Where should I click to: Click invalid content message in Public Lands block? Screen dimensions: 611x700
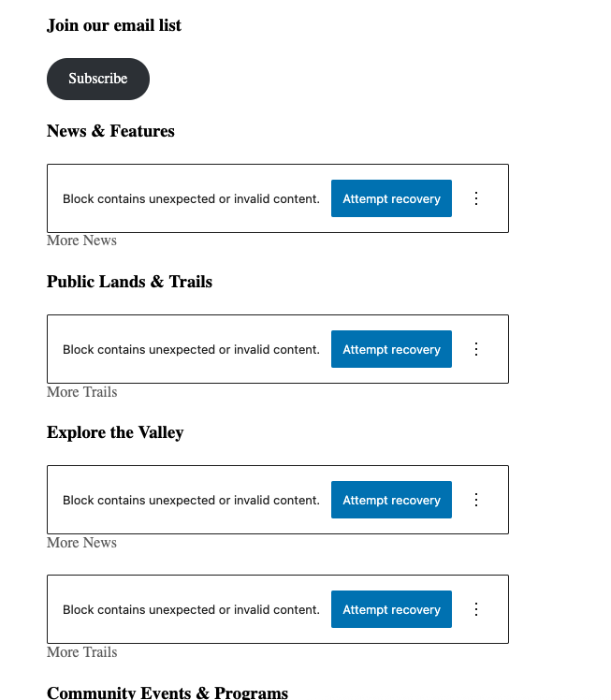point(191,349)
